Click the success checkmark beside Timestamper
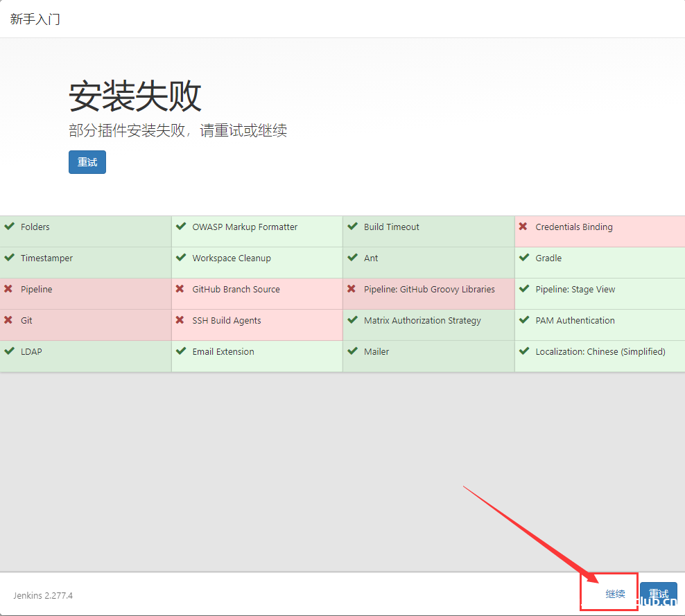Image resolution: width=685 pixels, height=616 pixels. pos(10,258)
